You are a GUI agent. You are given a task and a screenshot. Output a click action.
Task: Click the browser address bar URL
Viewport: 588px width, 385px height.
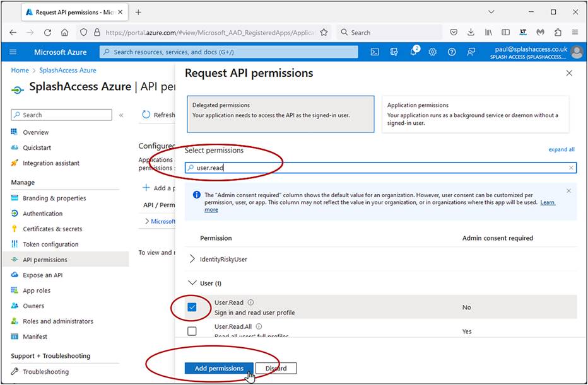point(210,33)
